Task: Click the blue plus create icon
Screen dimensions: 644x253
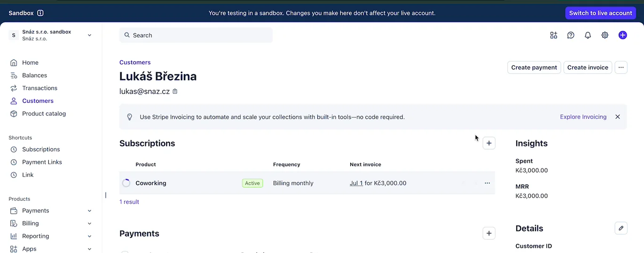Action: coord(622,35)
